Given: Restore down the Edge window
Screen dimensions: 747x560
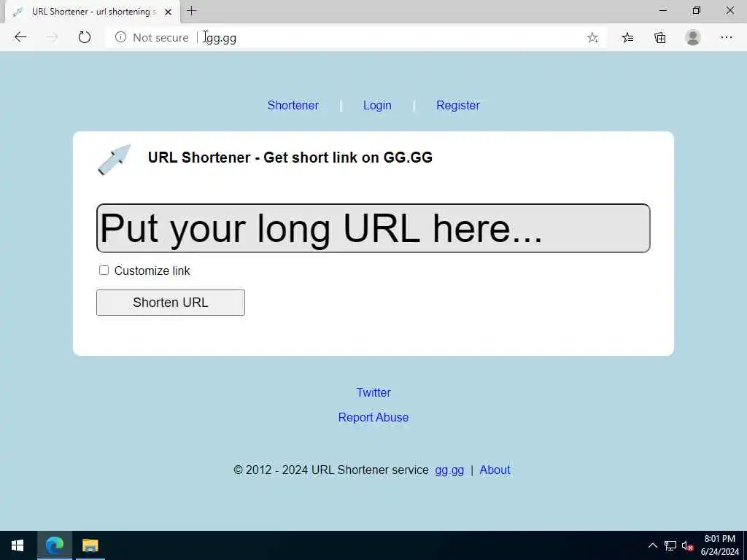Looking at the screenshot, I should point(696,10).
